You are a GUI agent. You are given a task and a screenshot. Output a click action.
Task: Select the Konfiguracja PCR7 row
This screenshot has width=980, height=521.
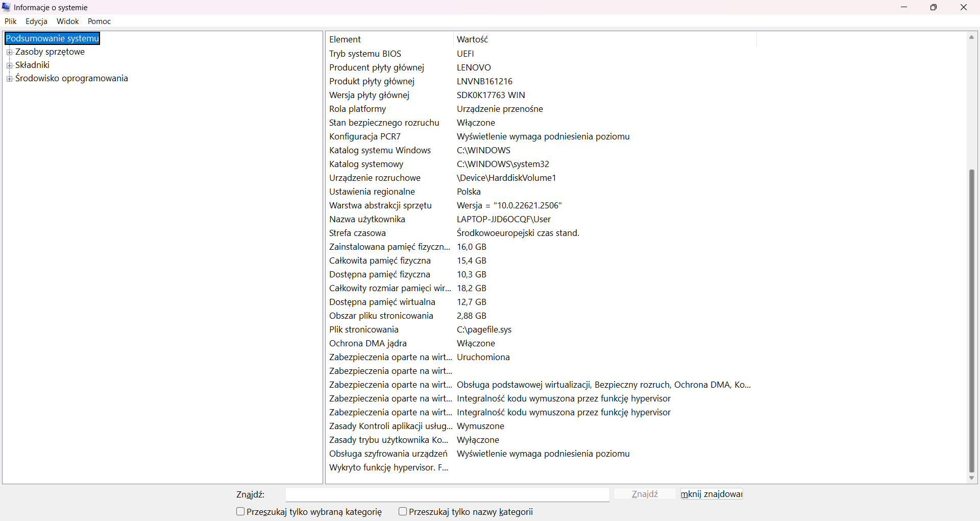click(541, 136)
